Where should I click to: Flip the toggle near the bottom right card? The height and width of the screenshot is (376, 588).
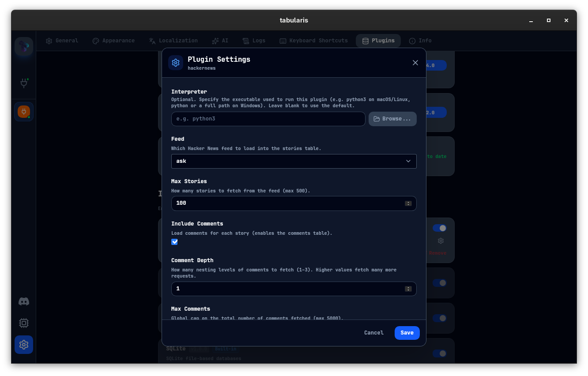(x=440, y=353)
